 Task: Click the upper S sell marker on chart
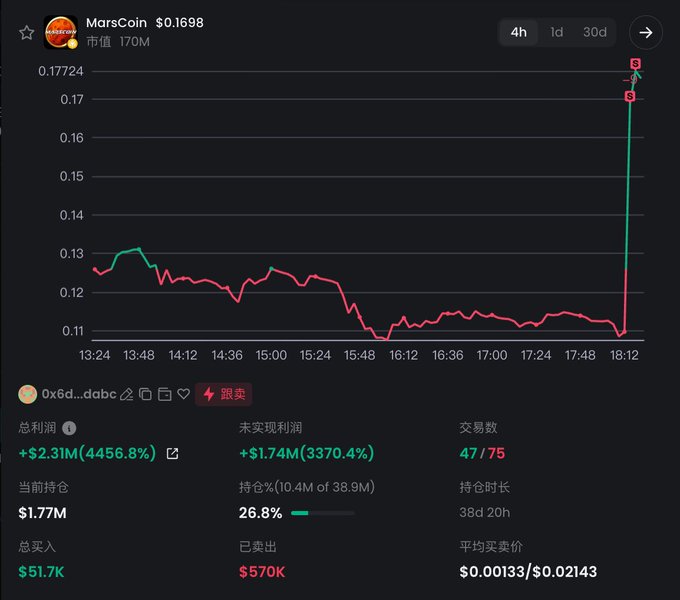[635, 64]
